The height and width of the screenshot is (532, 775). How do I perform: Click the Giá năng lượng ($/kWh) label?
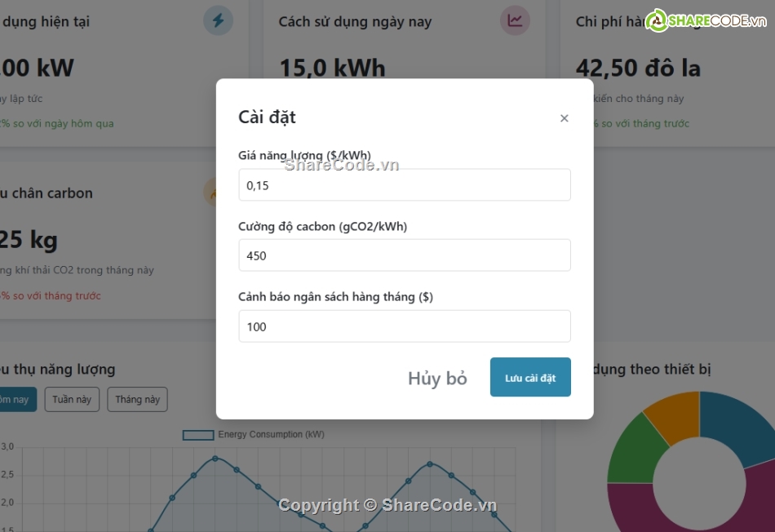point(304,155)
